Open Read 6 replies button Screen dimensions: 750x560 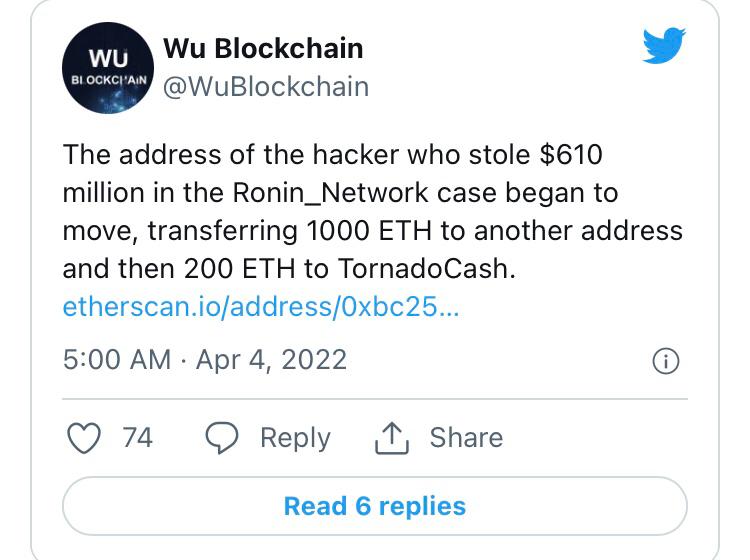[375, 506]
